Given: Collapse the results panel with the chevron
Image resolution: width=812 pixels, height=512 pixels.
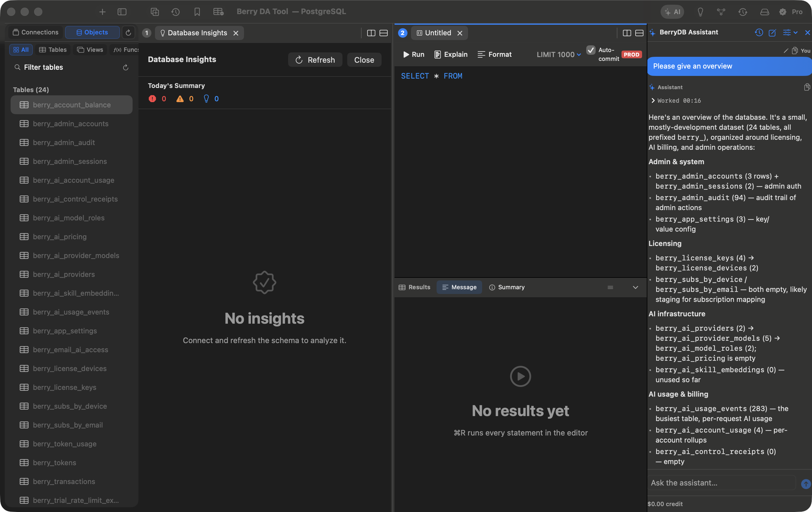Looking at the screenshot, I should pos(635,287).
